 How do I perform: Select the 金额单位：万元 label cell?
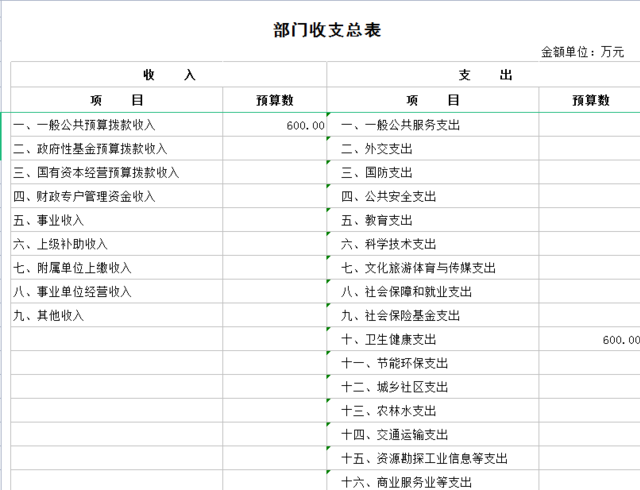coord(582,52)
